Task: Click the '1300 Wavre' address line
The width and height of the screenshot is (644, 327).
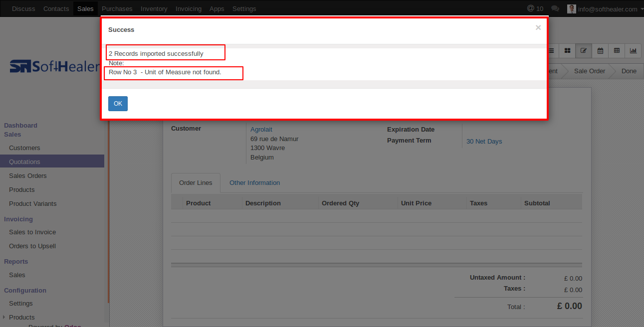Action: 267,148
